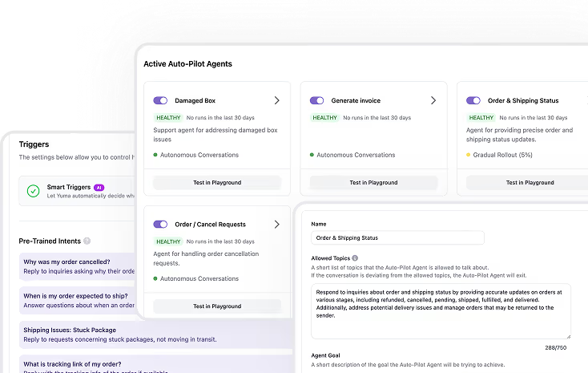Toggle the Order / Cancel Requests switch
Screen dimensions: 588x373
pyautogui.click(x=160, y=225)
